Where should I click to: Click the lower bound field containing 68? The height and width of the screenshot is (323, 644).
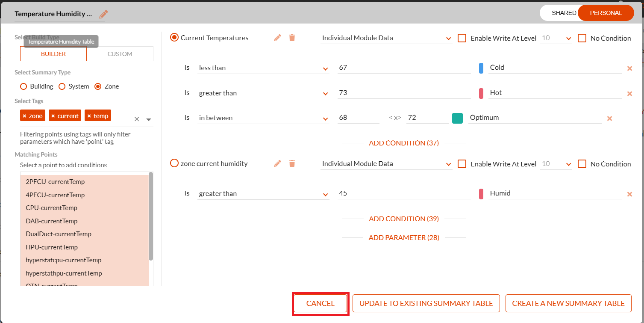coord(358,118)
